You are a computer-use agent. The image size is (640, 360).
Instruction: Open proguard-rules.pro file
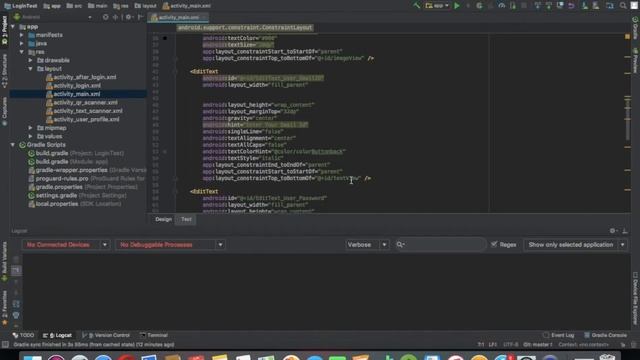61,179
